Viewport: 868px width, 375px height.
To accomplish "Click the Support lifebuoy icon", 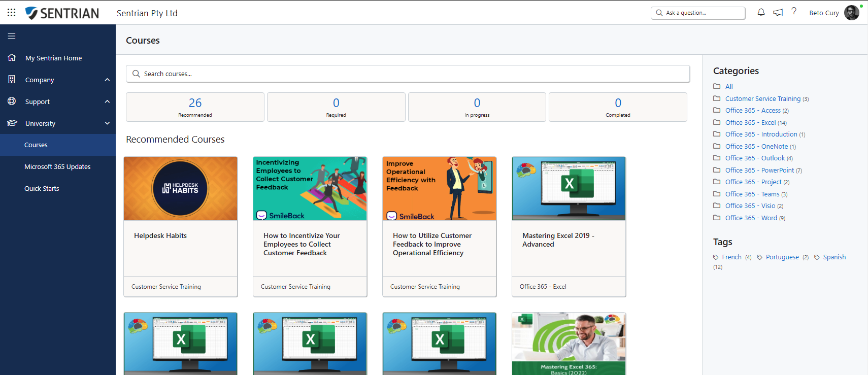I will (x=12, y=101).
